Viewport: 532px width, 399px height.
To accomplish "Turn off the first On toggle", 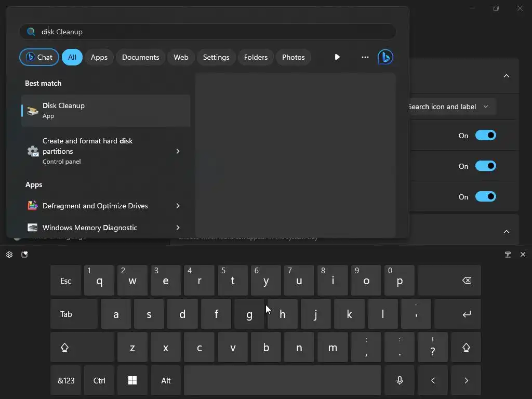I will click(486, 136).
